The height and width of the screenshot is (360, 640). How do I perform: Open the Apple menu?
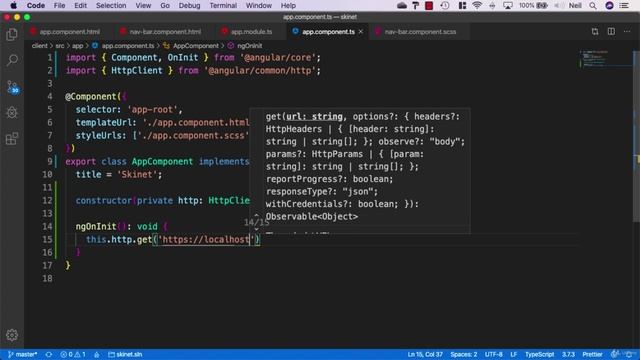[x=13, y=5]
